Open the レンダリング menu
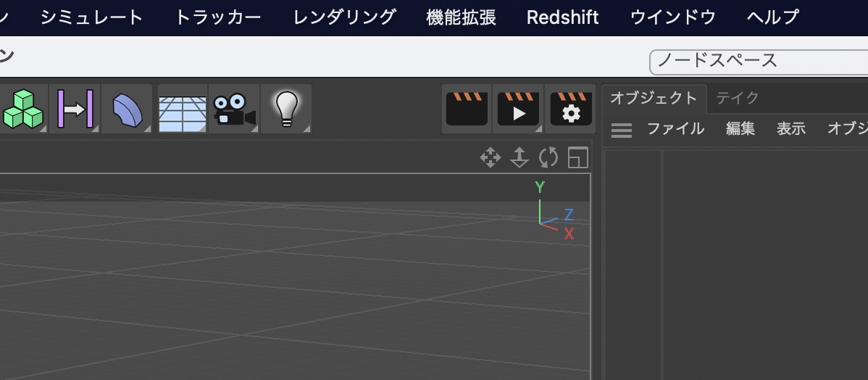This screenshot has height=380, width=868. (x=344, y=17)
